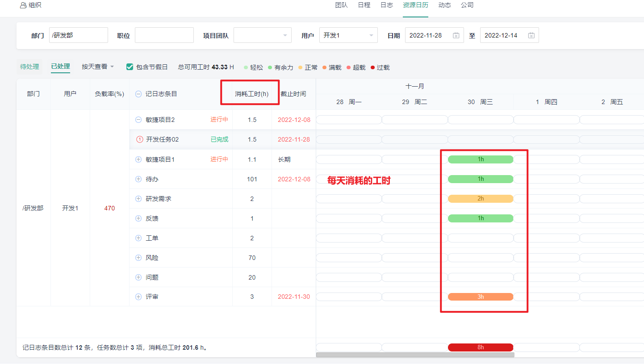Expand the 风险 row plus icon
The width and height of the screenshot is (644, 364).
(138, 258)
